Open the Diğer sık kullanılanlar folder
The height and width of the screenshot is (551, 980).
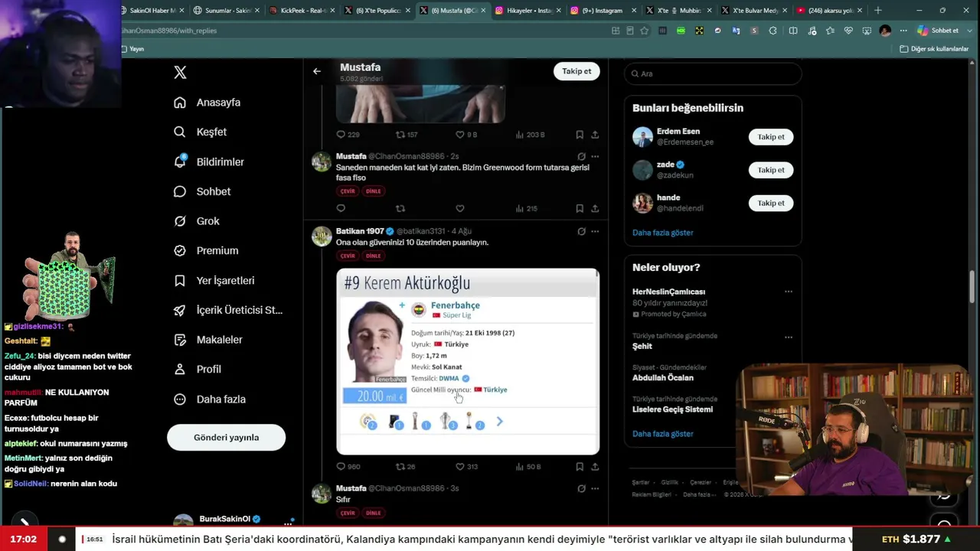click(934, 49)
